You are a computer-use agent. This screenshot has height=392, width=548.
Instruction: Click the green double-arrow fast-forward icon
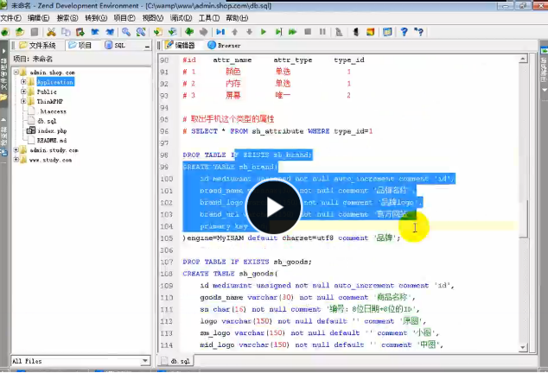pyautogui.click(x=293, y=32)
